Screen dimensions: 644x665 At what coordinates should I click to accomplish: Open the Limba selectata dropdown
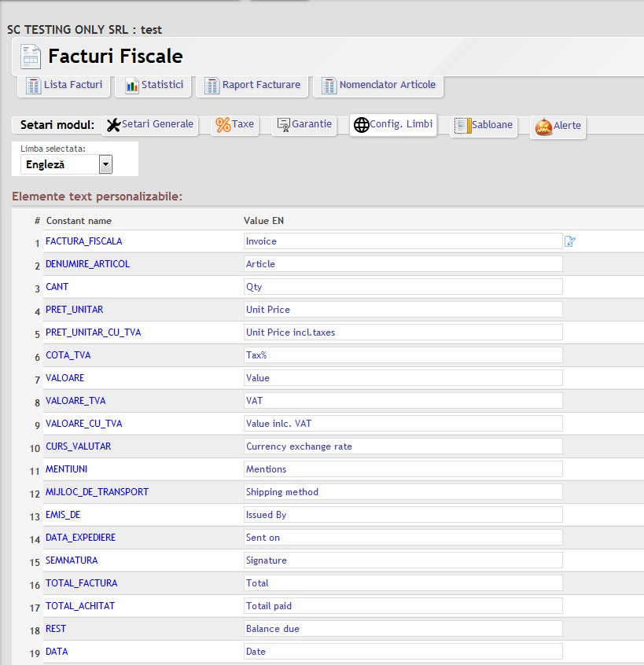(105, 164)
